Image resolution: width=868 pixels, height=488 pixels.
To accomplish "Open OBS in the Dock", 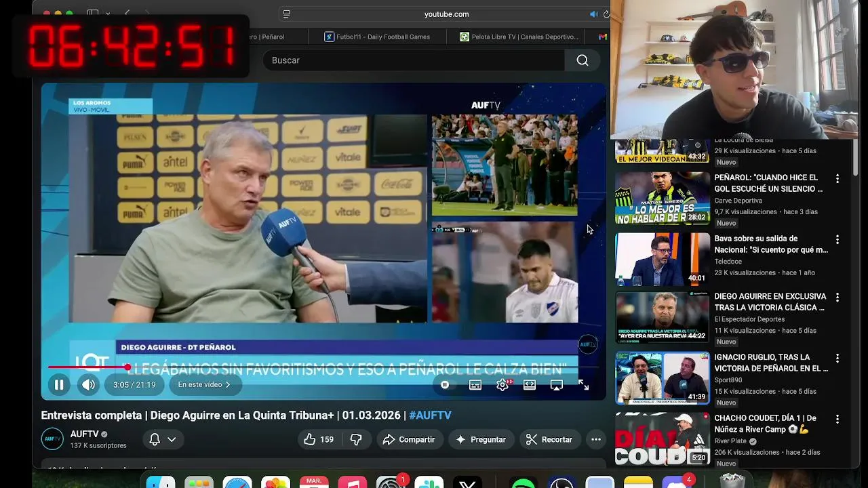I will pyautogui.click(x=561, y=482).
